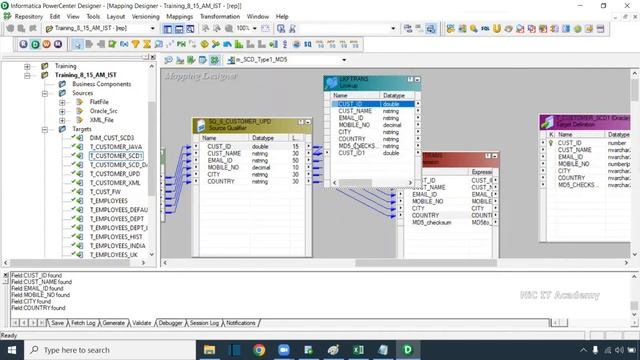Viewport: 640px width, 360px height.
Task: Collapse the Sources node
Action: pyautogui.click(x=45, y=93)
